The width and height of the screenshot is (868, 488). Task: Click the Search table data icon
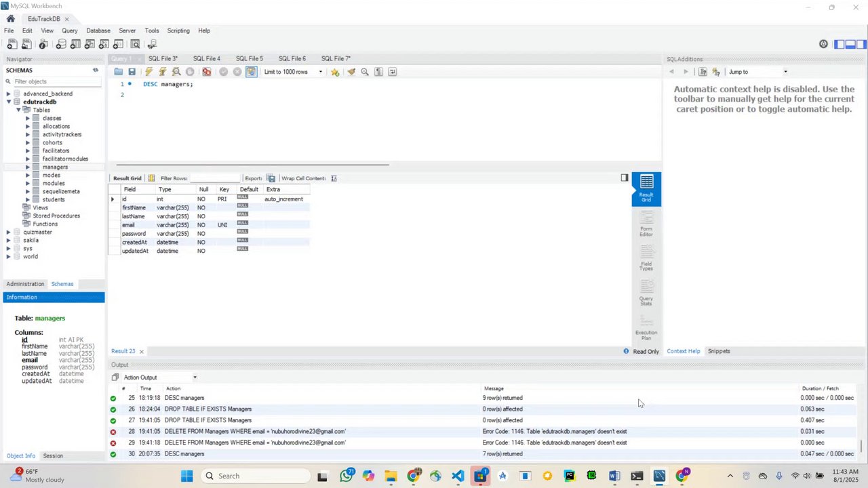coord(136,44)
